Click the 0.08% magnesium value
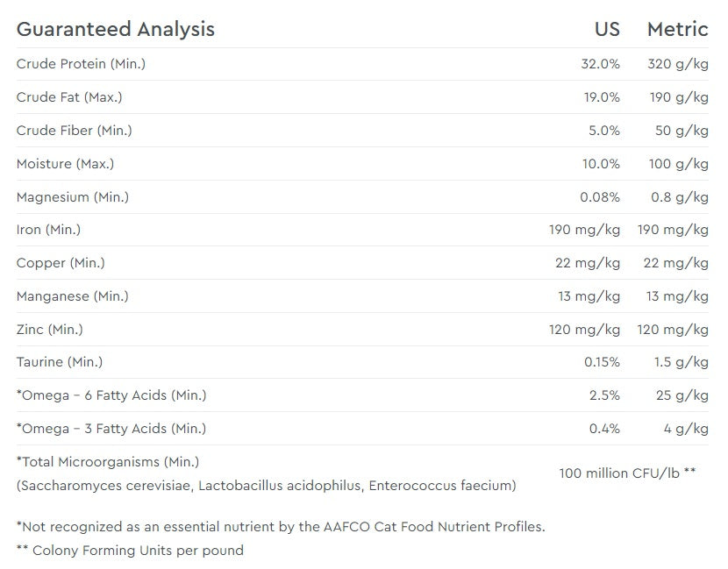This screenshot has height=569, width=728. coord(600,197)
